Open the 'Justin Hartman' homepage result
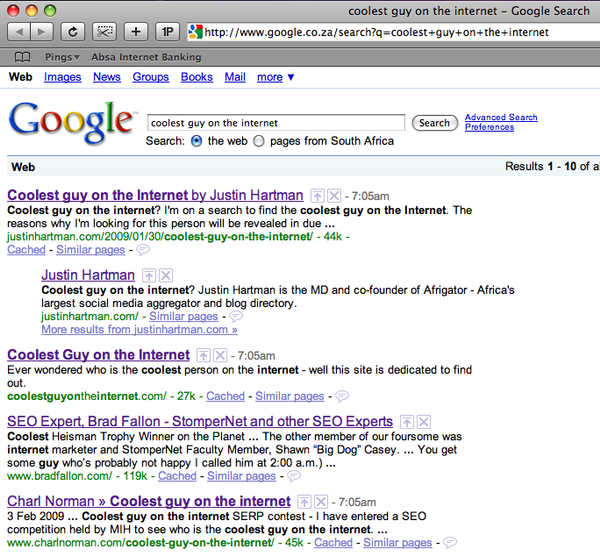 (x=88, y=276)
